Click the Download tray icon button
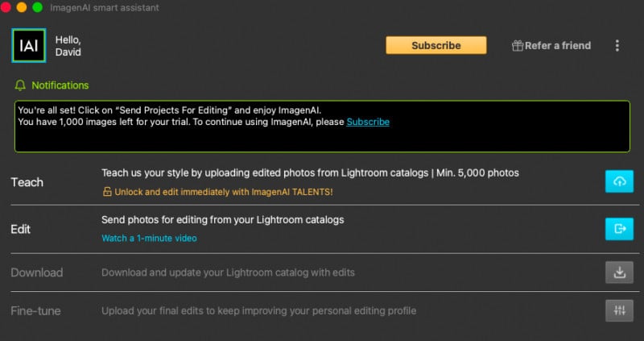The width and height of the screenshot is (644, 341). 619,272
